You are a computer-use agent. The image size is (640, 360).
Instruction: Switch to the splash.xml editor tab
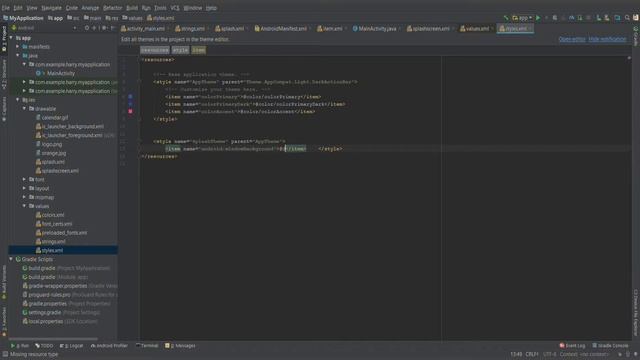coord(231,29)
